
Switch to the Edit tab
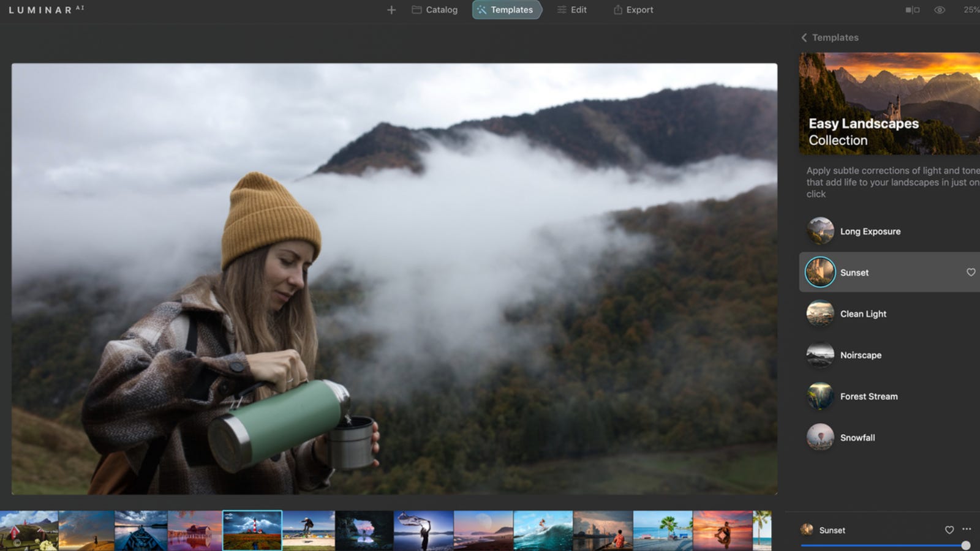point(571,10)
